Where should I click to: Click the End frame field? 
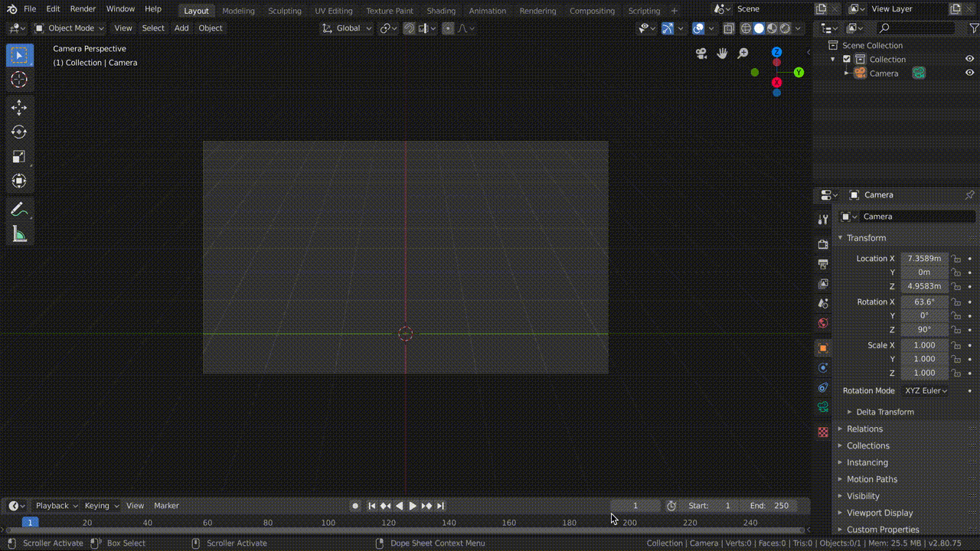point(769,506)
